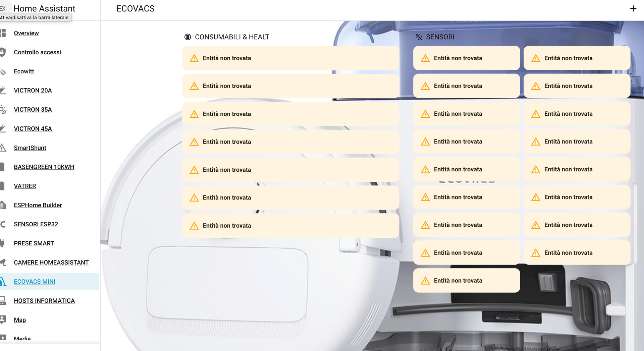Click the plus icon in the header
Viewport: 644px width, 351px height.
[x=633, y=9]
